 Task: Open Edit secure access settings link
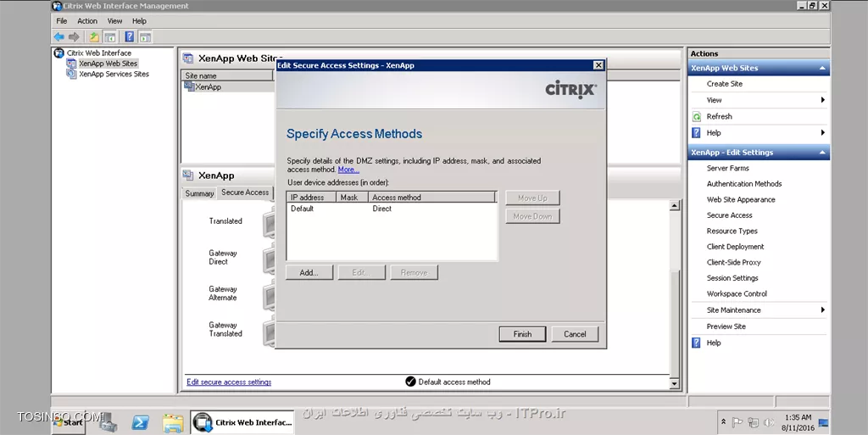click(x=229, y=382)
